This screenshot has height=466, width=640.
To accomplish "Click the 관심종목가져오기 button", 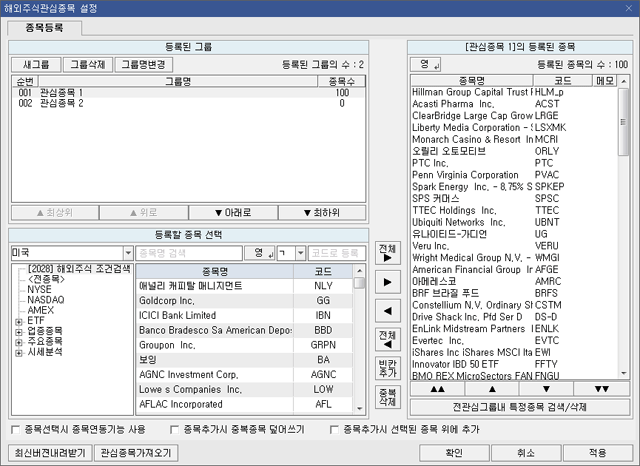I will 136,453.
